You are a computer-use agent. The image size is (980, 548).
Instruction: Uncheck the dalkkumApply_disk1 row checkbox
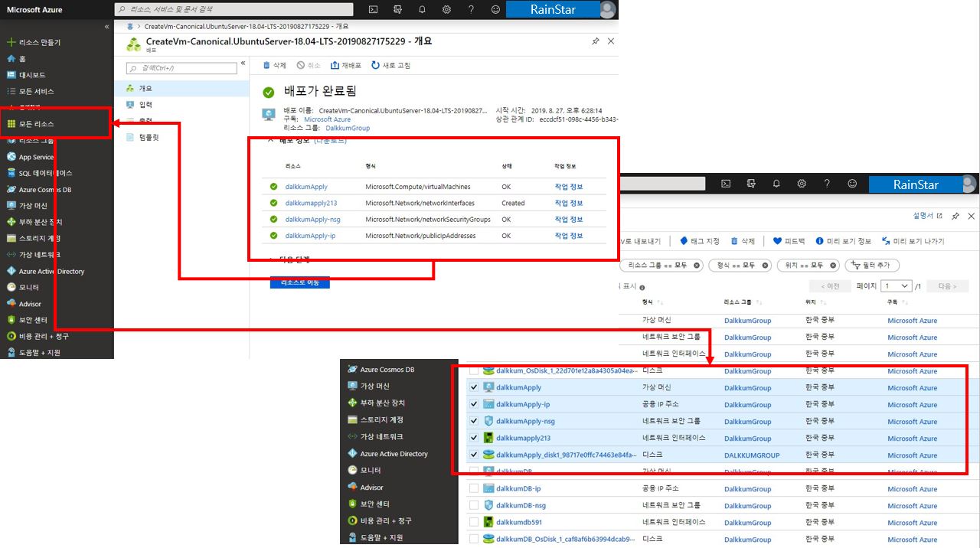coord(474,455)
